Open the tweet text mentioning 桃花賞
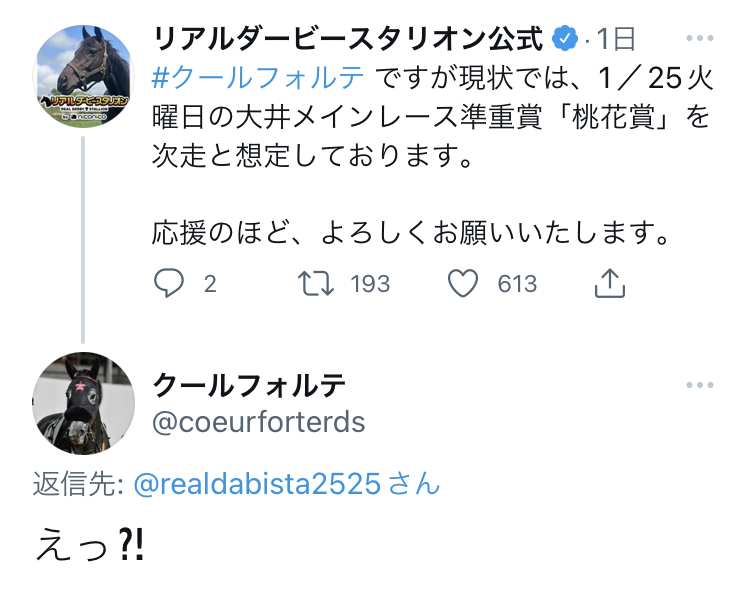The height and width of the screenshot is (594, 750). click(430, 116)
